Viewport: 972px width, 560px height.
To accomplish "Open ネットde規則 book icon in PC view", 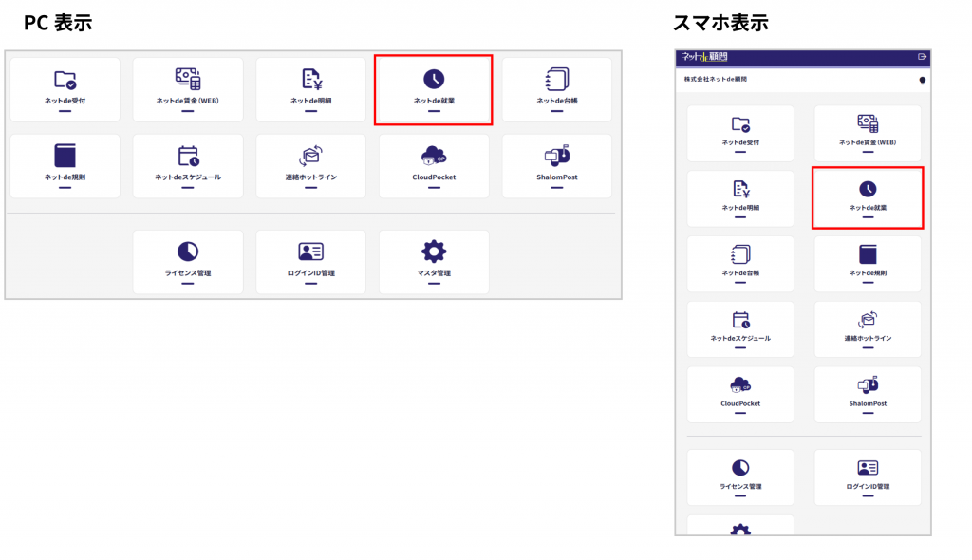I will coord(65,156).
